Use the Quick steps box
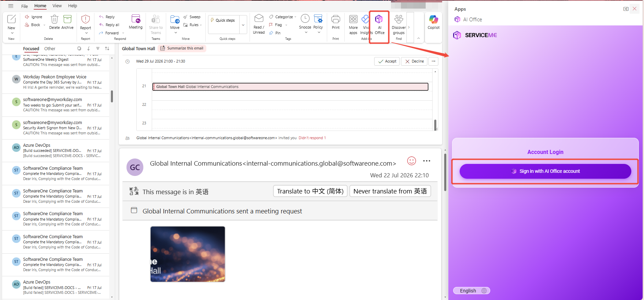The width and height of the screenshot is (644, 300). point(224,25)
